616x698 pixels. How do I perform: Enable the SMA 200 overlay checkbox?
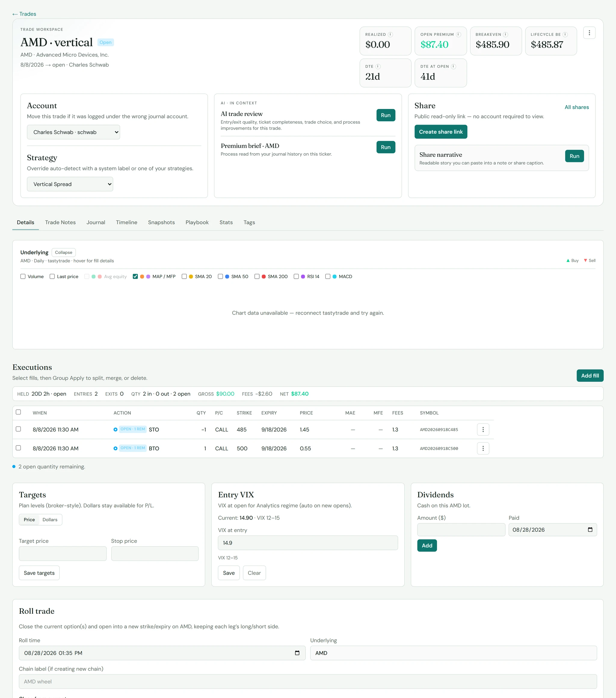[257, 277]
